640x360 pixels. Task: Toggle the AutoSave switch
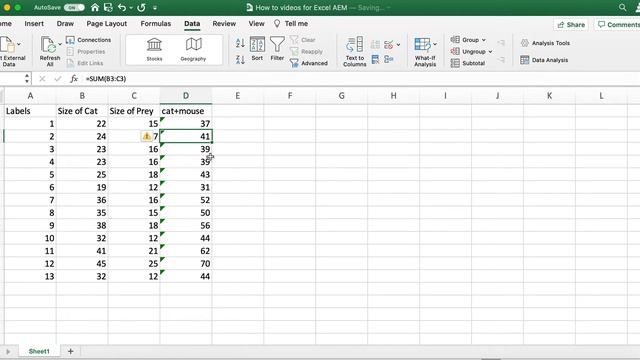(74, 7)
